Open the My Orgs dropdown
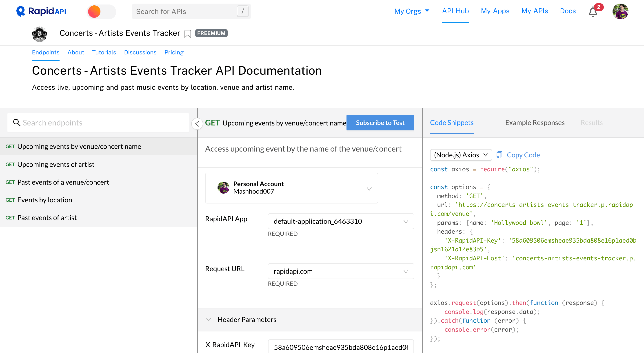 point(411,11)
